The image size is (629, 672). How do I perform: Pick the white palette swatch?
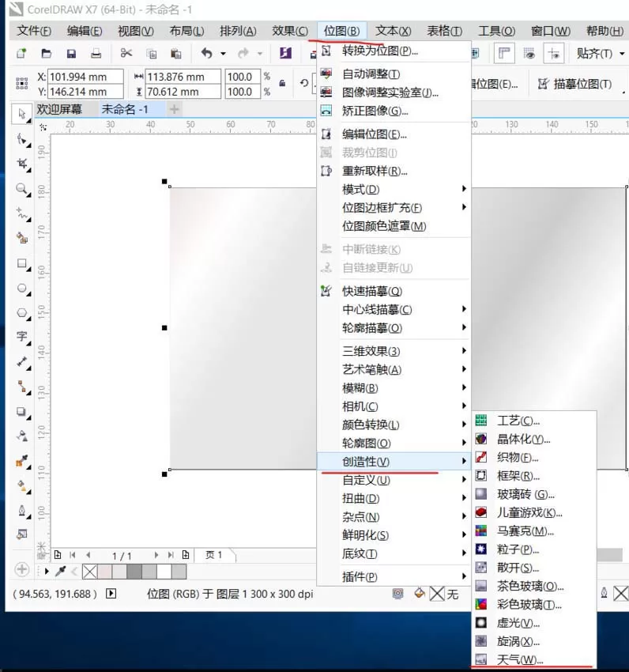164,572
